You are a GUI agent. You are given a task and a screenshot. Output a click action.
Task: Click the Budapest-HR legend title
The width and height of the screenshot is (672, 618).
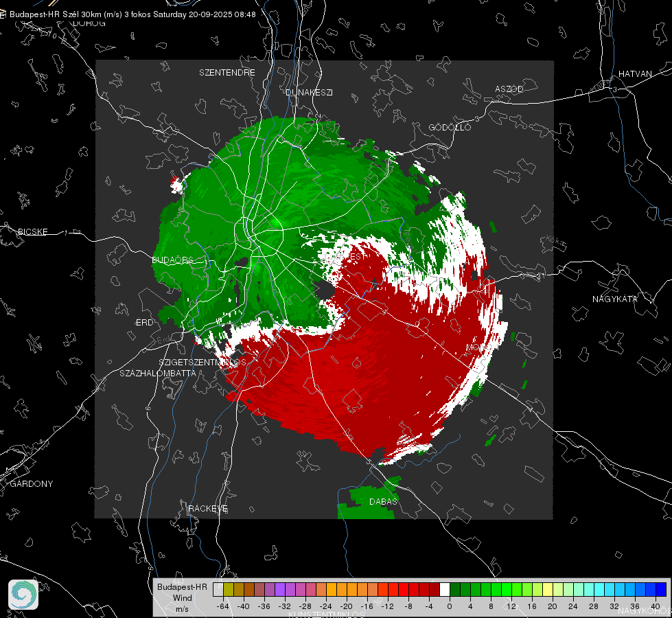(182, 586)
